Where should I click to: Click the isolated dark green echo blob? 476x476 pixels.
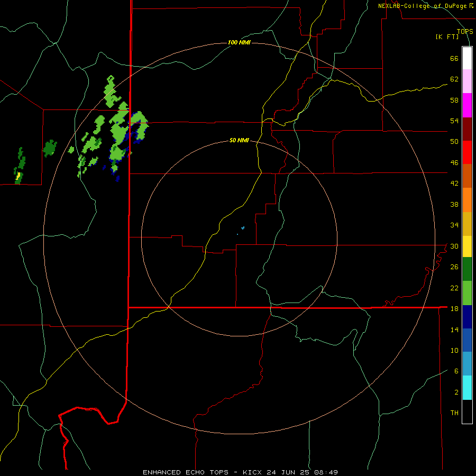(x=50, y=148)
